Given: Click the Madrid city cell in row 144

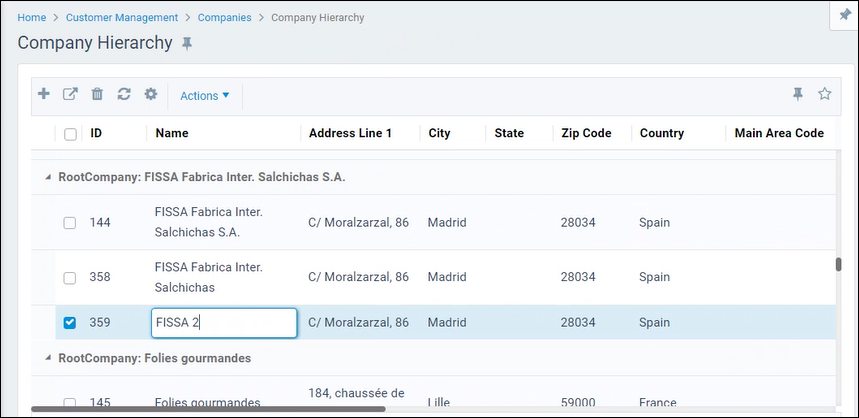Looking at the screenshot, I should coord(447,222).
